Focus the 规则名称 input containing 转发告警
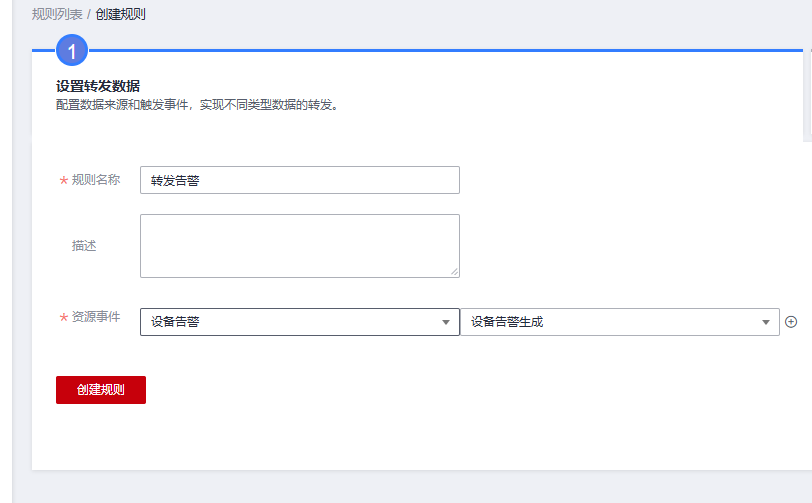The width and height of the screenshot is (812, 503). pos(300,180)
